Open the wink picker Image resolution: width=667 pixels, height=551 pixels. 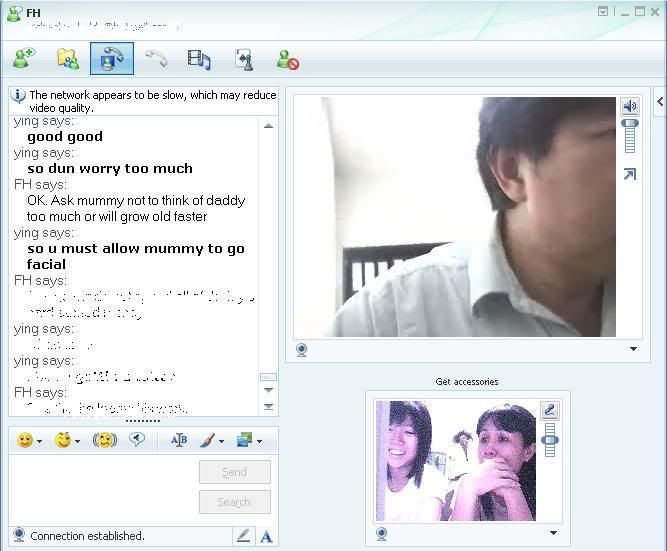point(63,440)
